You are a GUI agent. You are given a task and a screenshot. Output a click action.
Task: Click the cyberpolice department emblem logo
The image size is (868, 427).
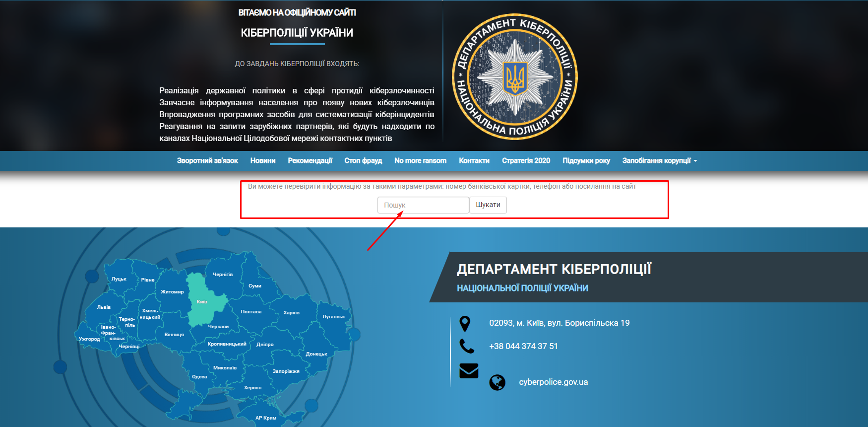[x=515, y=76]
